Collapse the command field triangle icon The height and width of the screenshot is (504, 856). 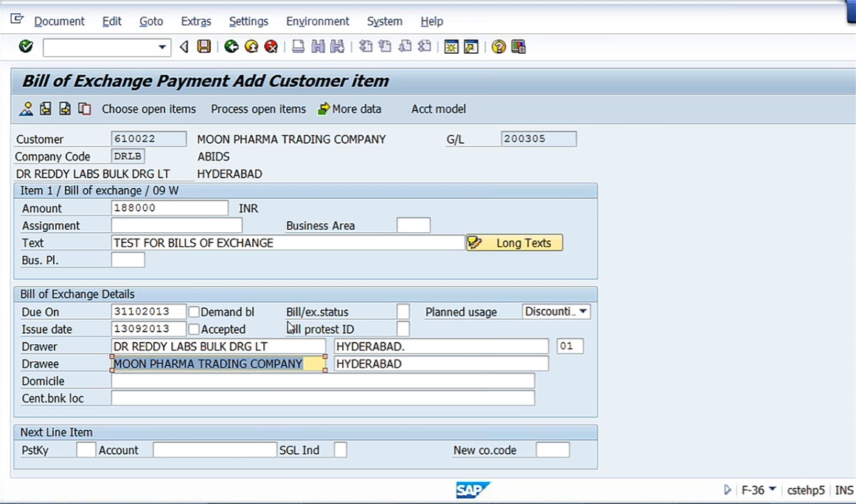[x=184, y=47]
